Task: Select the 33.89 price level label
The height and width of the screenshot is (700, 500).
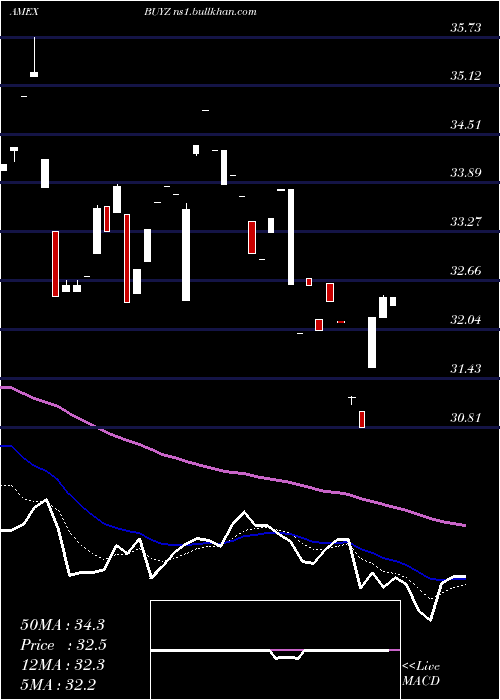Action: (466, 173)
